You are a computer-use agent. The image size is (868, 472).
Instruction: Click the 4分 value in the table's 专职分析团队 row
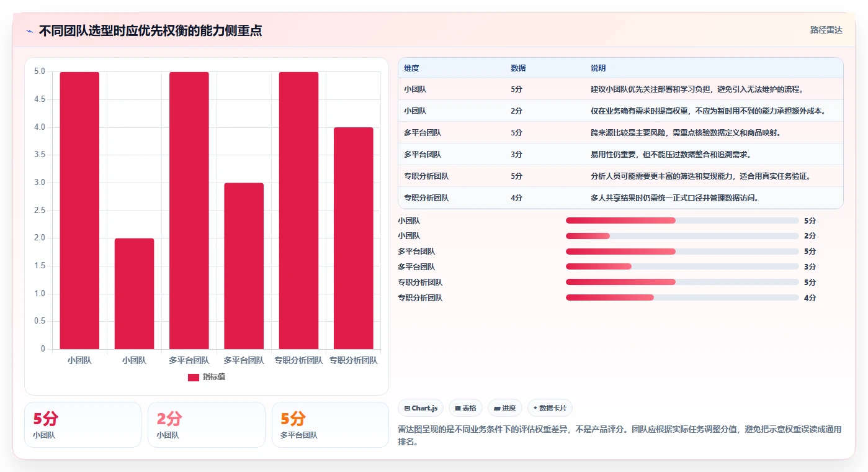click(x=516, y=198)
